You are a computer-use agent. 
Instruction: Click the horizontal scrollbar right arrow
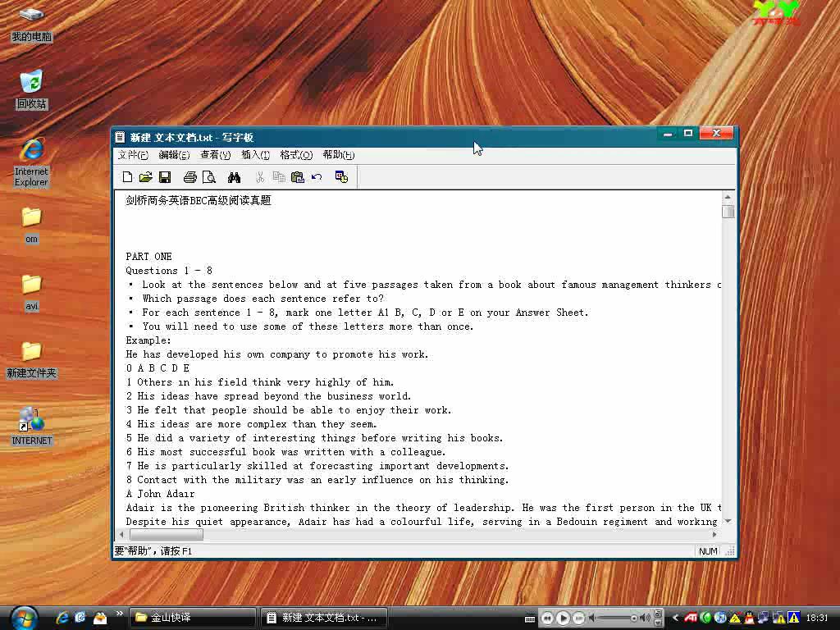click(714, 534)
